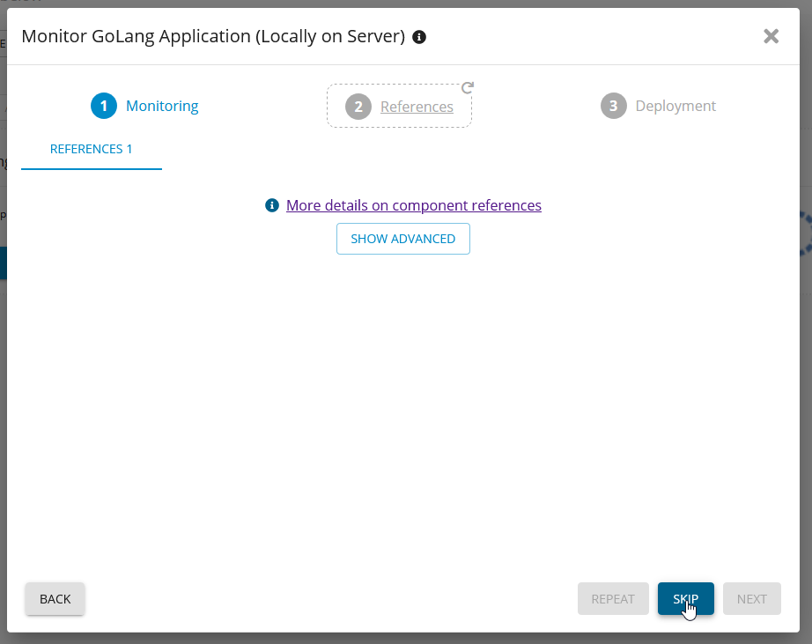This screenshot has width=812, height=644.
Task: Click the greyed-out NEXT button
Action: click(751, 599)
